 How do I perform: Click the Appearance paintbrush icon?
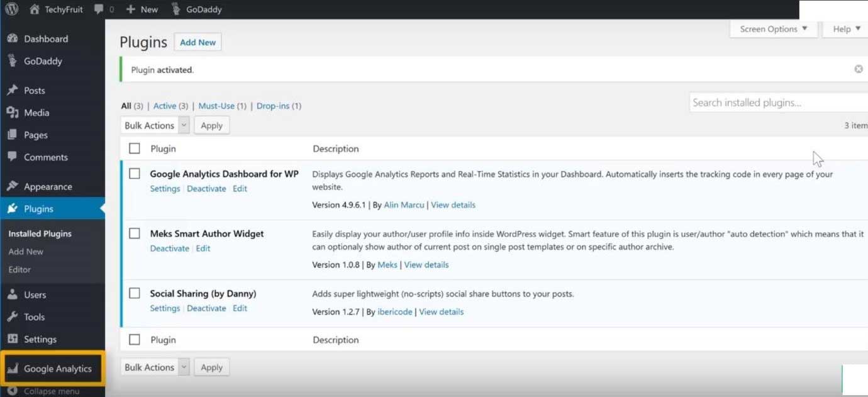pos(12,186)
